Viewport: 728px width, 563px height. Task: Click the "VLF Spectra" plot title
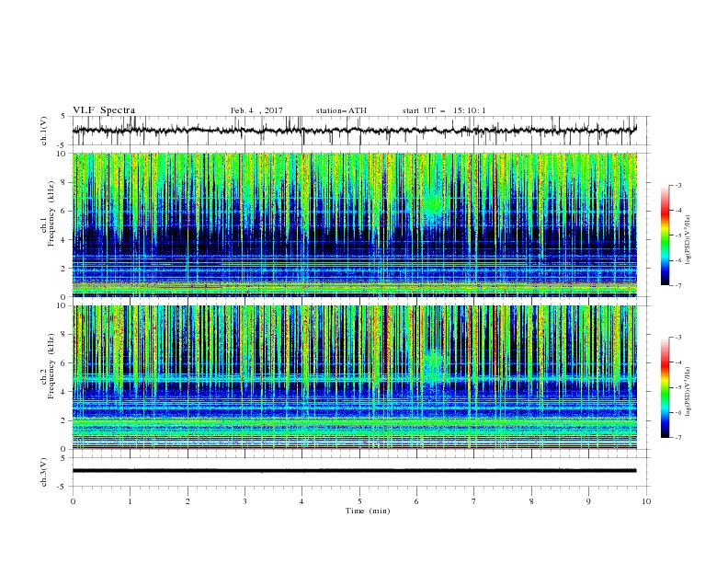pyautogui.click(x=104, y=110)
